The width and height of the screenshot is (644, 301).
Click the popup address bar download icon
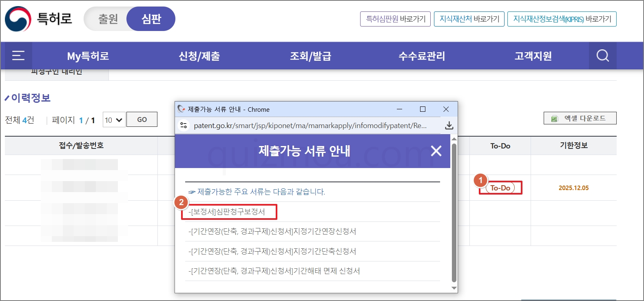[449, 126]
